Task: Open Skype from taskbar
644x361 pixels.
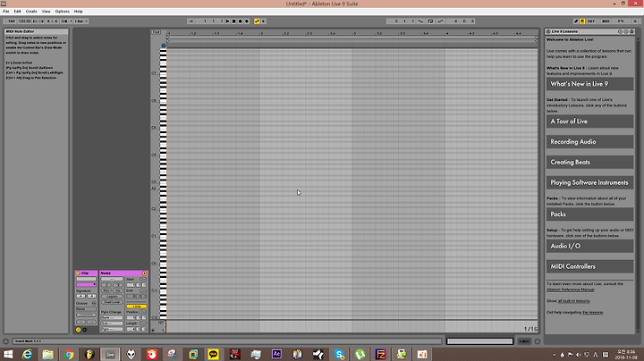Action: (x=339, y=355)
